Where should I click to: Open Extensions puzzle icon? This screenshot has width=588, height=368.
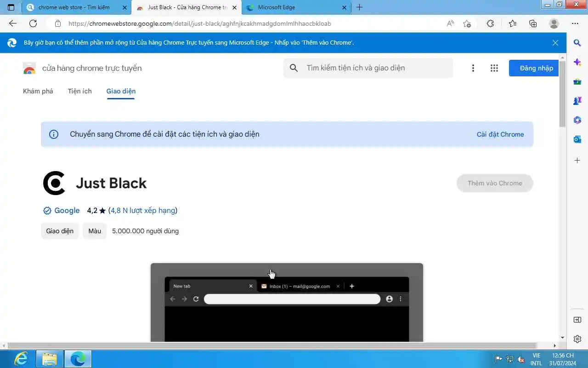coord(490,23)
